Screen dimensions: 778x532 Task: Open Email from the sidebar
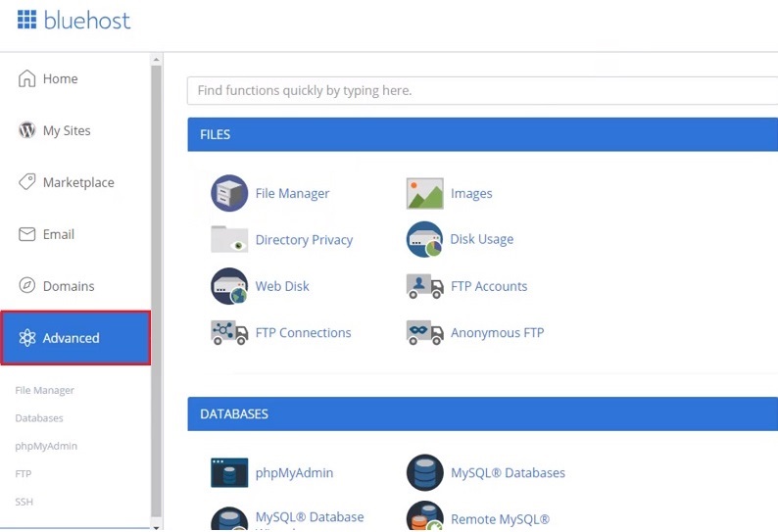[x=58, y=235]
